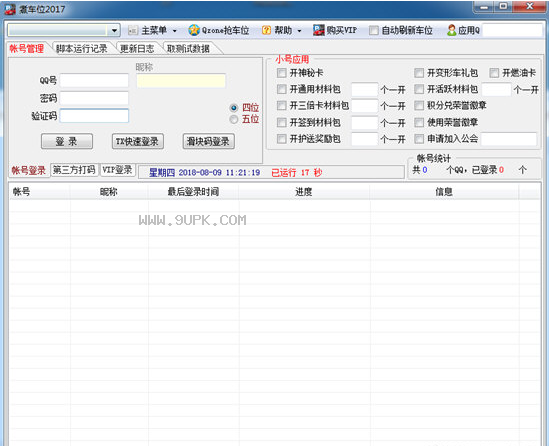Open the account combo box dropdown
The image size is (549, 446).
(114, 30)
